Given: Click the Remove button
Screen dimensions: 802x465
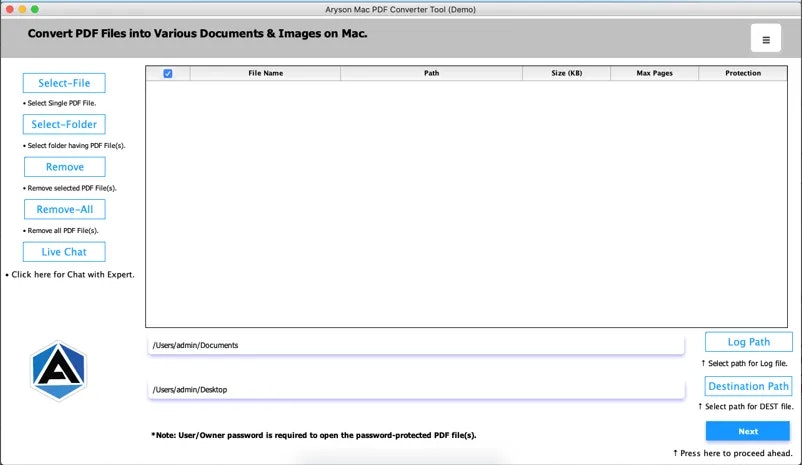Looking at the screenshot, I should point(64,167).
